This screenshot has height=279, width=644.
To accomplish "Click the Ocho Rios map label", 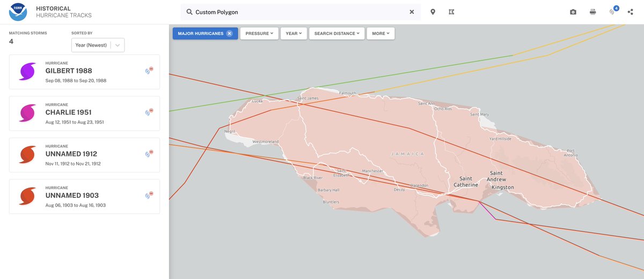I will click(x=443, y=109).
